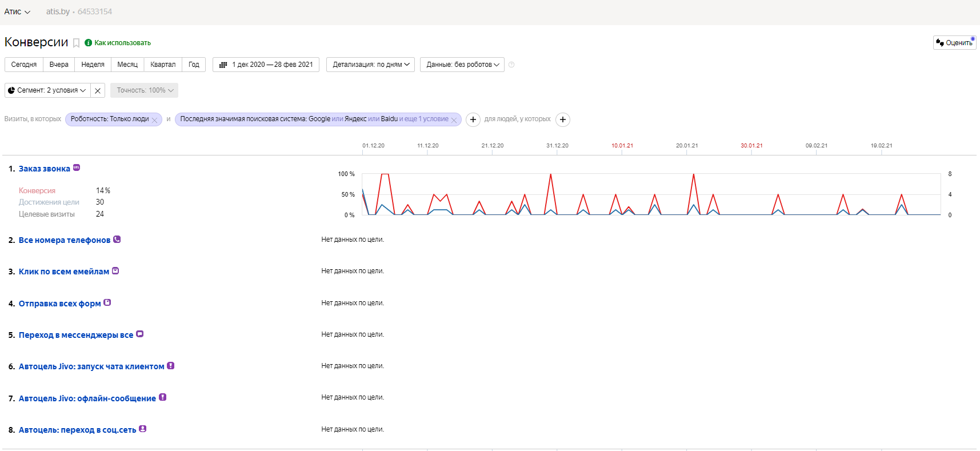Open Автоцель Jivo: запуск чата клиентом goal
The height and width of the screenshot is (451, 980).
pyautogui.click(x=91, y=366)
